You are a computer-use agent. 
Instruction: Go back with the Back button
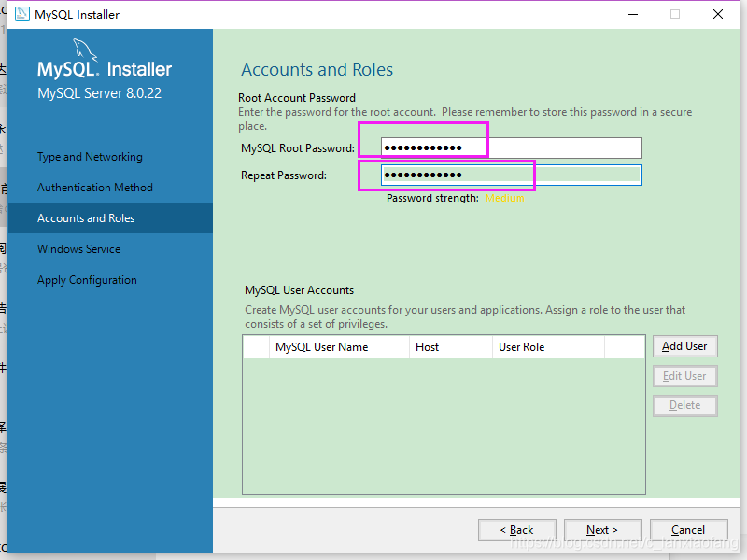pyautogui.click(x=516, y=530)
